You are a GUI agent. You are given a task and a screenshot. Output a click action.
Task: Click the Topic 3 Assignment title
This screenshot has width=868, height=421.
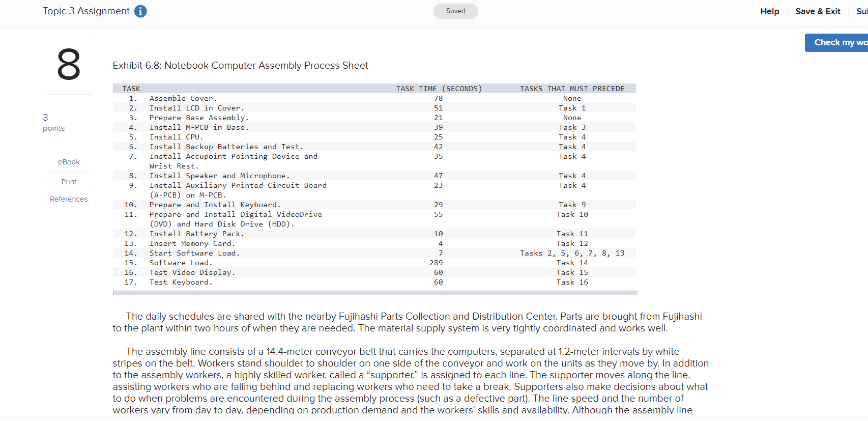pyautogui.click(x=86, y=11)
